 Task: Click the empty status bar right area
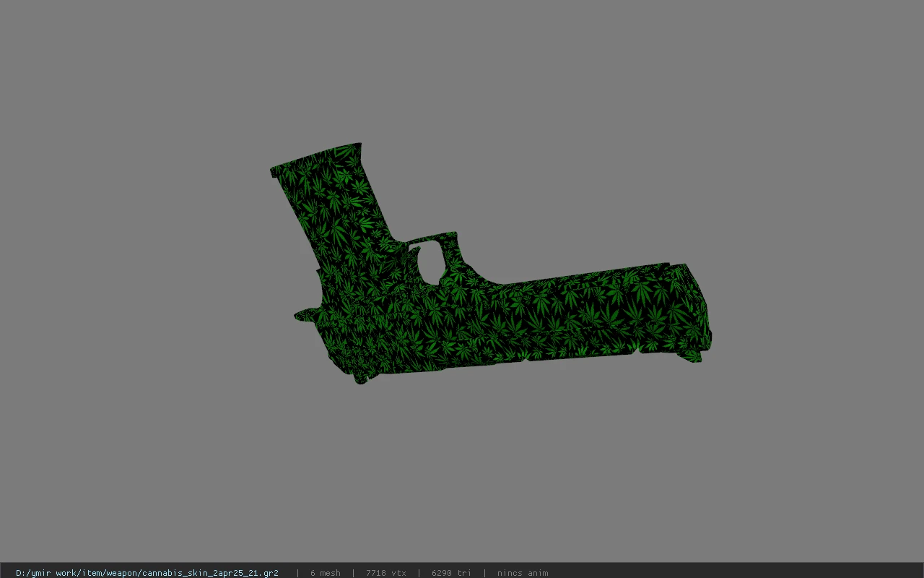736,573
